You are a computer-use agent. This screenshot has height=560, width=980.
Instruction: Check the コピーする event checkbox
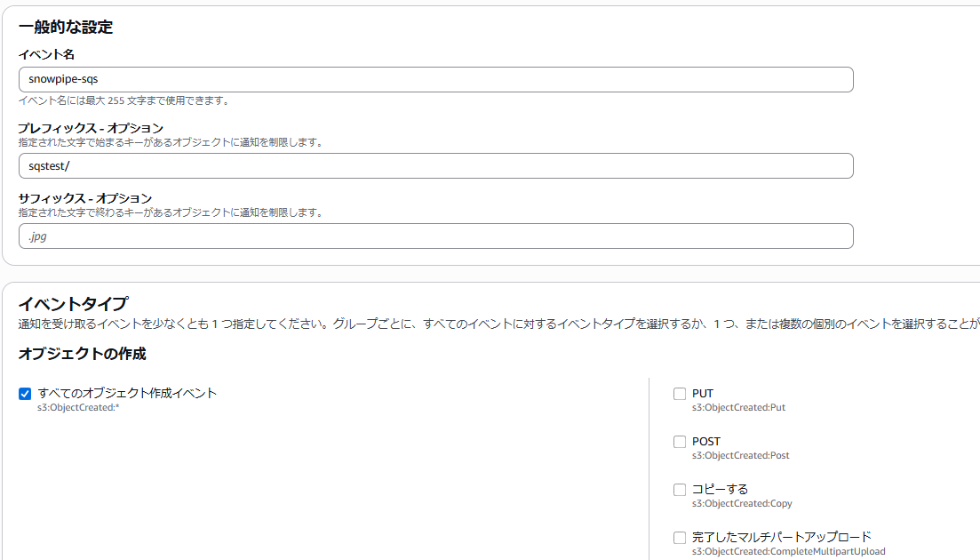click(680, 490)
